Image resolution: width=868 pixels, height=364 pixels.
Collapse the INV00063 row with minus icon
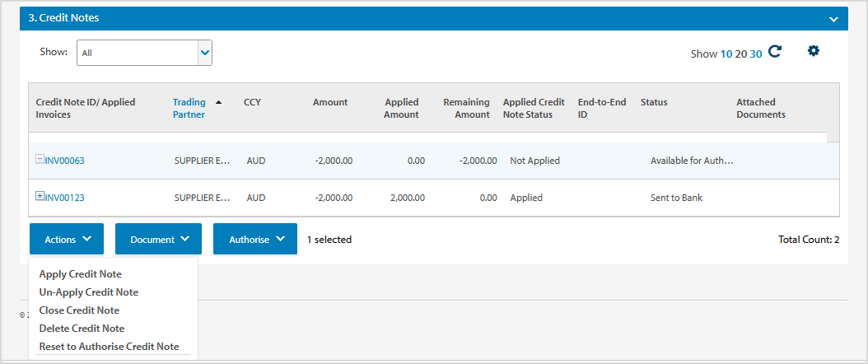click(x=40, y=159)
